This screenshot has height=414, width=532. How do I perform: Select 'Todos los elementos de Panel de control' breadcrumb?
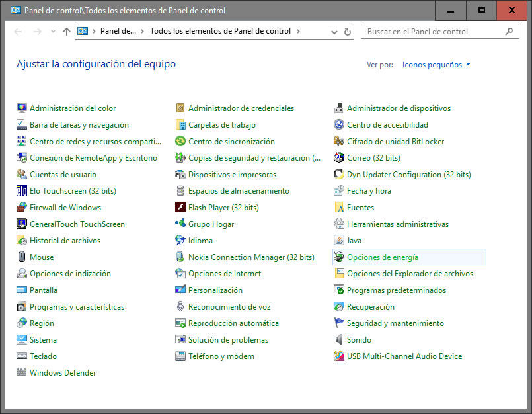coord(221,31)
